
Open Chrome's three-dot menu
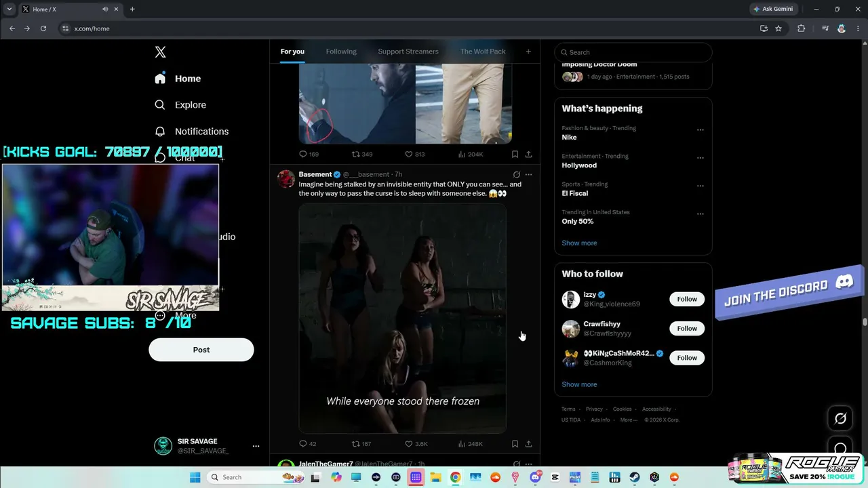click(858, 28)
